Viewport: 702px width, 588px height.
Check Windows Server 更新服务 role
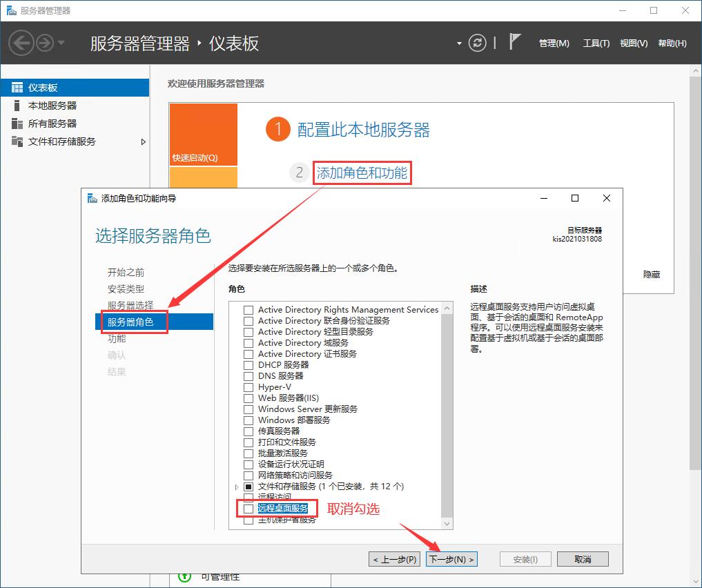point(248,409)
